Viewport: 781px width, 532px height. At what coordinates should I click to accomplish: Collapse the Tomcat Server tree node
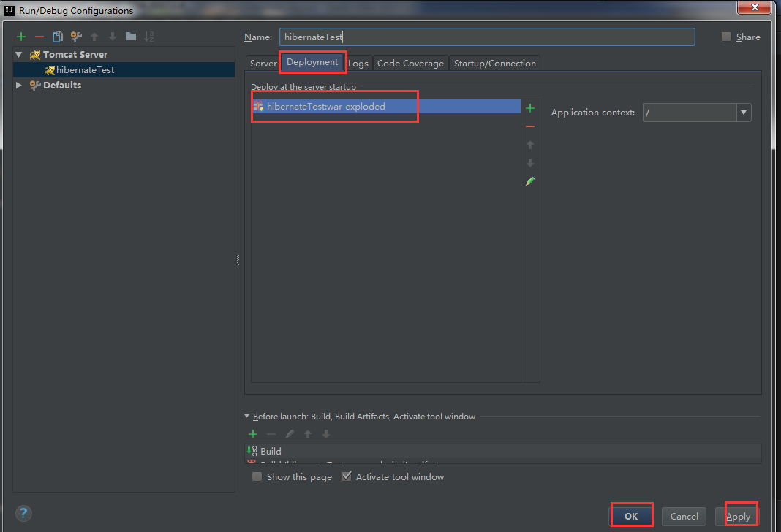19,55
